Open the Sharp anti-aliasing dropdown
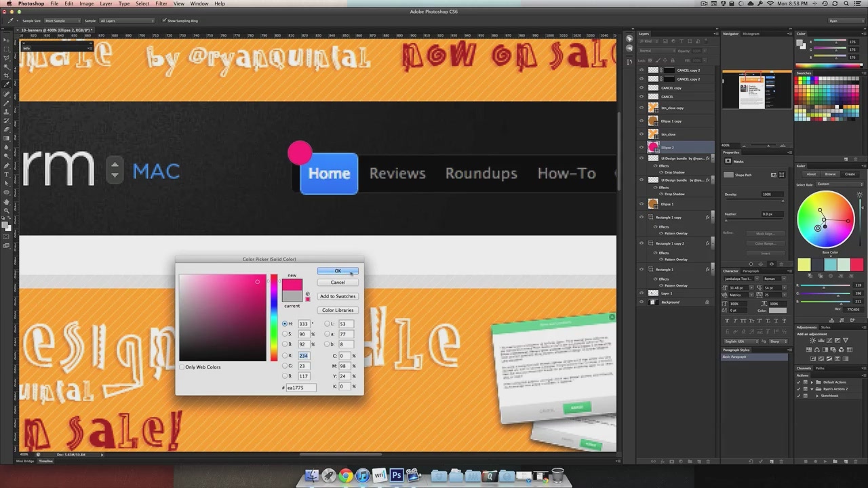The height and width of the screenshot is (488, 868). (778, 342)
